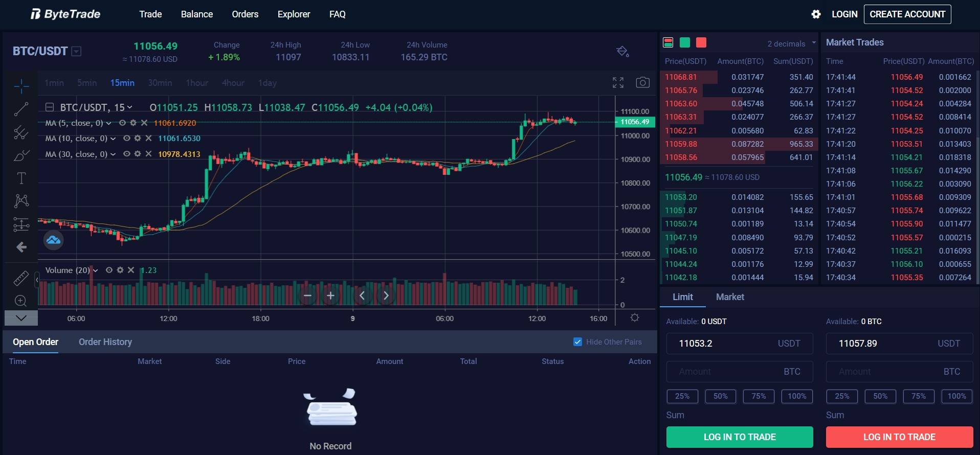Select the 1hour timeframe
The image size is (980, 455).
pyautogui.click(x=197, y=83)
